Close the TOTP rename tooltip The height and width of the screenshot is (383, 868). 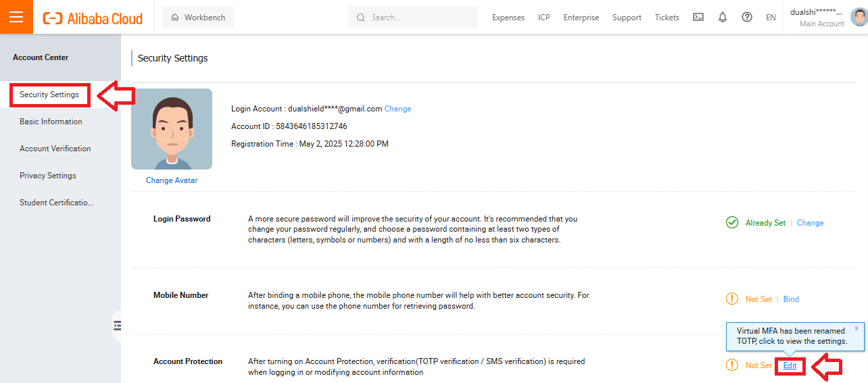(x=856, y=328)
